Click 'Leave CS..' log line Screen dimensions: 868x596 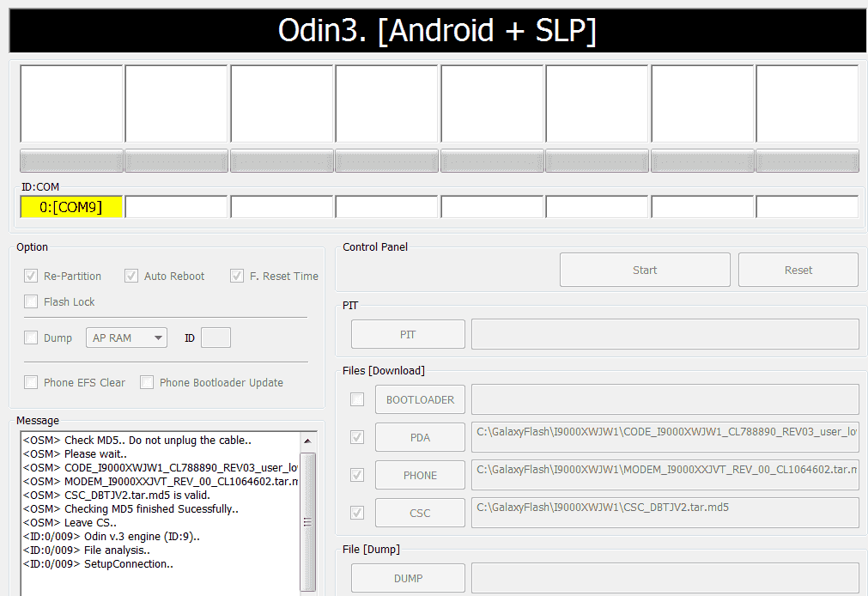pyautogui.click(x=70, y=523)
